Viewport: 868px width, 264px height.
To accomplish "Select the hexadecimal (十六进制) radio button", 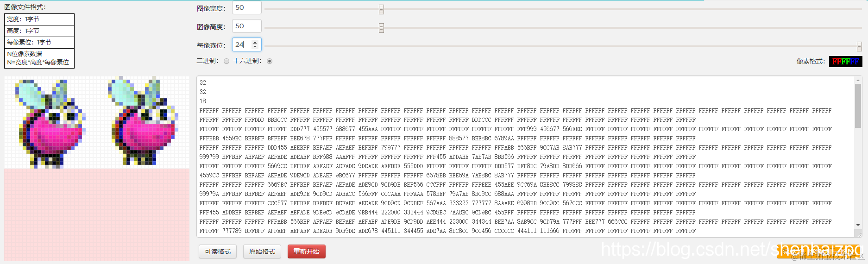I will pyautogui.click(x=270, y=61).
